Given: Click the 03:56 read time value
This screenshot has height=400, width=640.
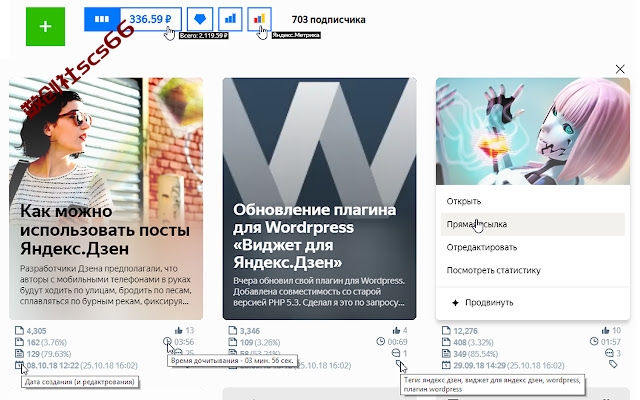Looking at the screenshot, I should [x=184, y=342].
